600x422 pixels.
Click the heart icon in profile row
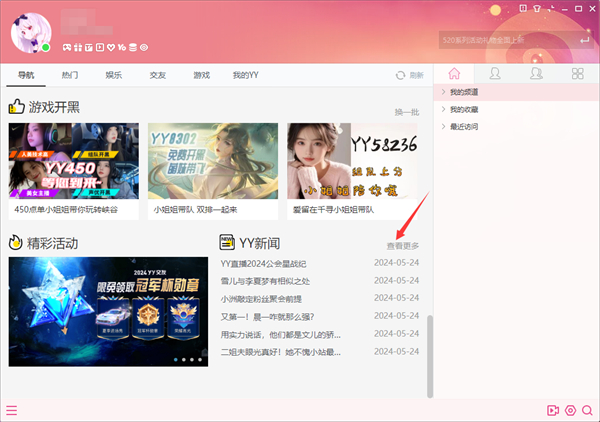(x=111, y=47)
